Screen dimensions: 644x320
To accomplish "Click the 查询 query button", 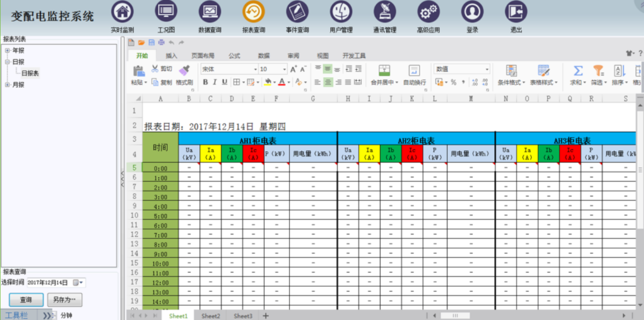I will (26, 300).
